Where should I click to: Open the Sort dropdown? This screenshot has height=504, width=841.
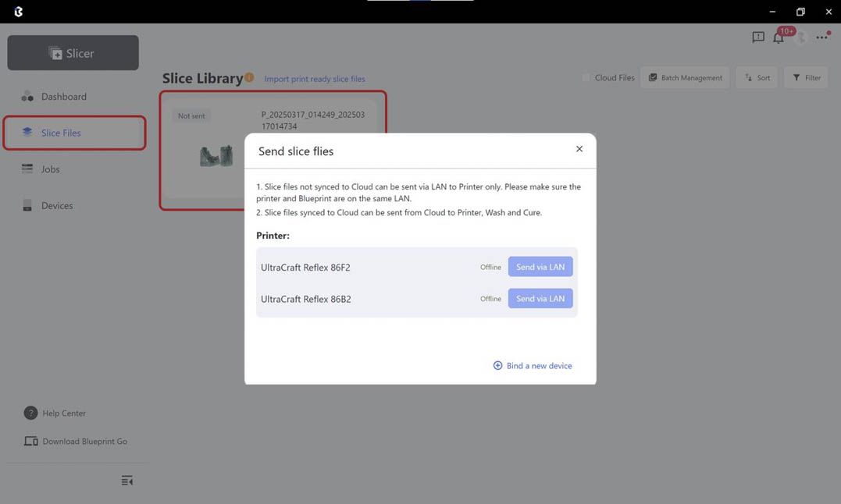[x=757, y=78]
